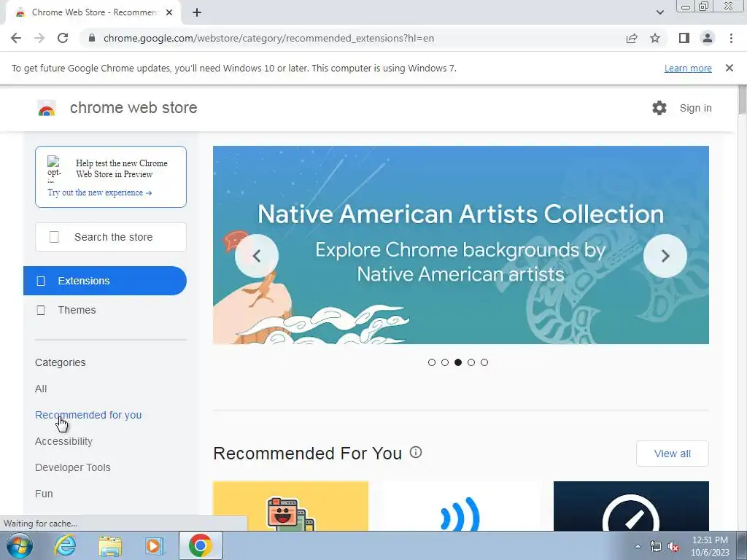Screen dimensions: 747x560
Task: Show All categories
Action: point(41,389)
